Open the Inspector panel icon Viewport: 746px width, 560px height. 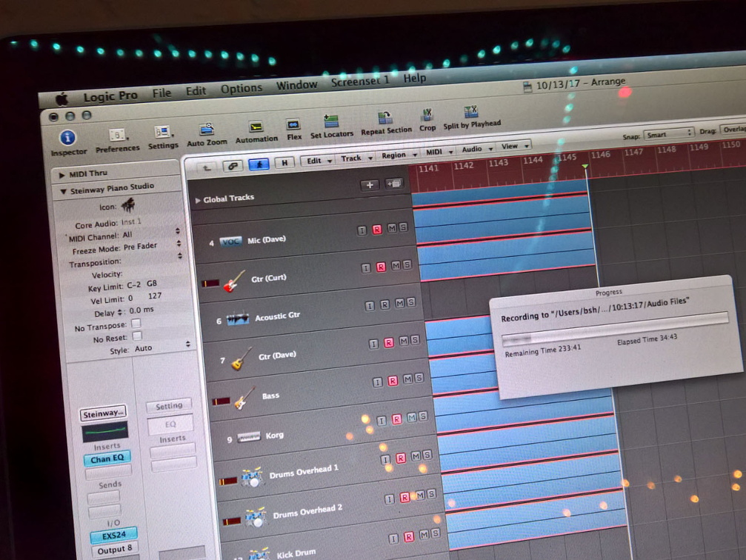[67, 138]
